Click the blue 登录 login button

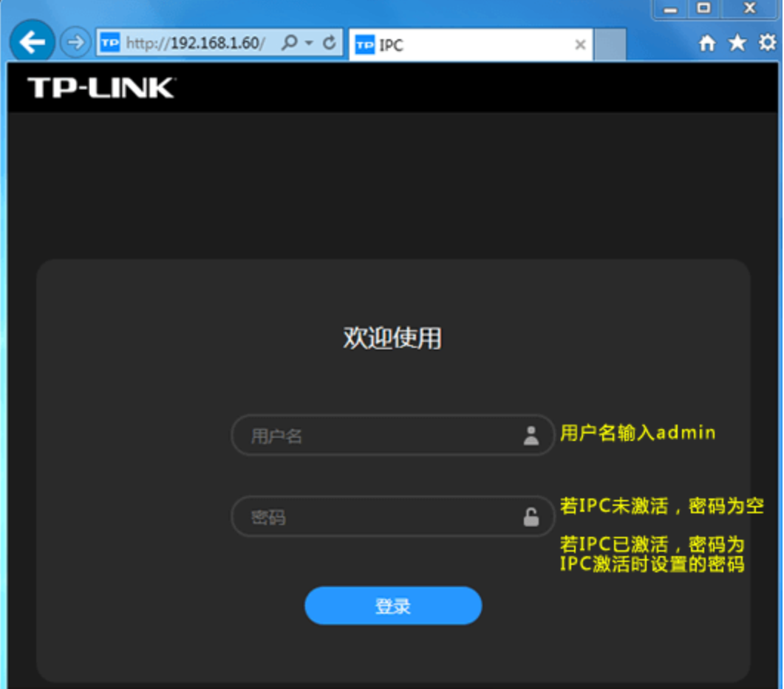(x=393, y=606)
